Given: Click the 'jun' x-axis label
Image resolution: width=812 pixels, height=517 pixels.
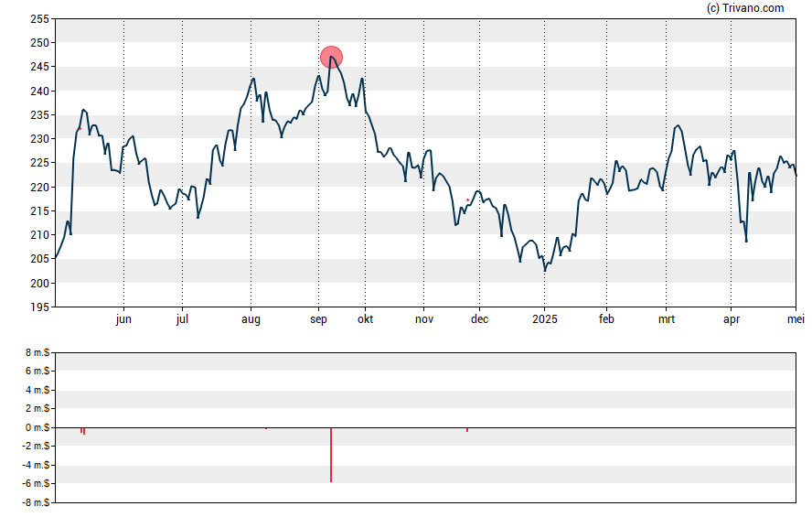Looking at the screenshot, I should click(x=123, y=319).
